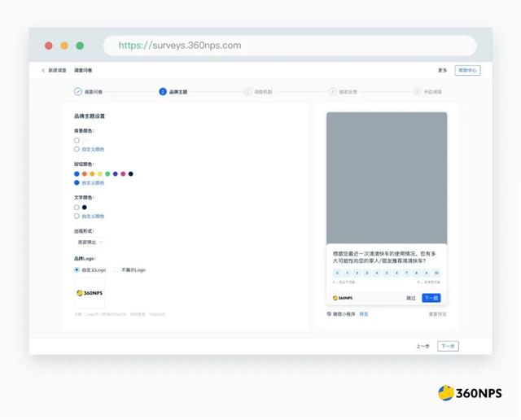Image resolution: width=521 pixels, height=420 pixels.
Task: Click the 预览 link below preview
Action: tap(364, 313)
